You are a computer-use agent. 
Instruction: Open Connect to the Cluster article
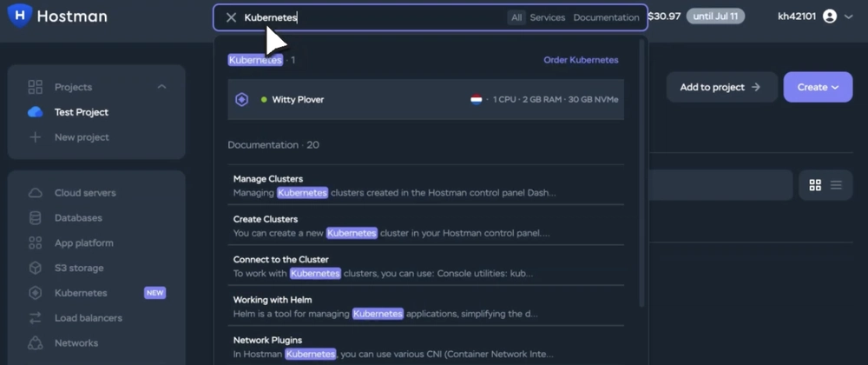(x=425, y=267)
